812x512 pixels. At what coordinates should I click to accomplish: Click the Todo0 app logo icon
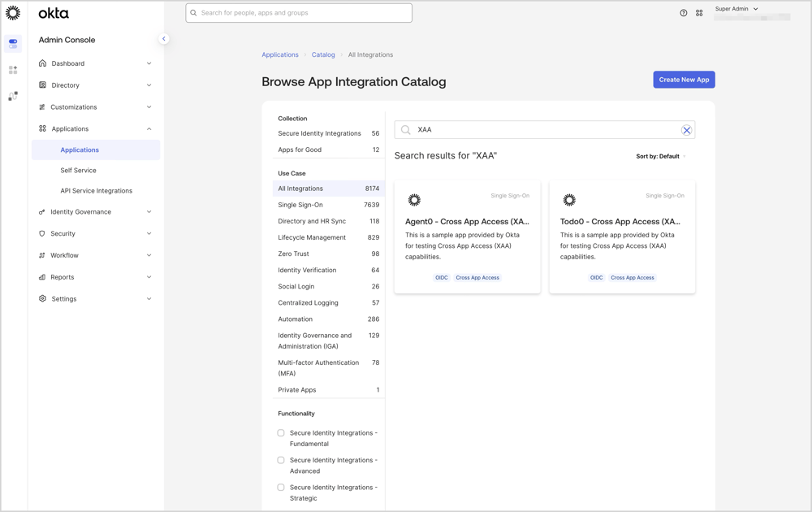pos(569,200)
